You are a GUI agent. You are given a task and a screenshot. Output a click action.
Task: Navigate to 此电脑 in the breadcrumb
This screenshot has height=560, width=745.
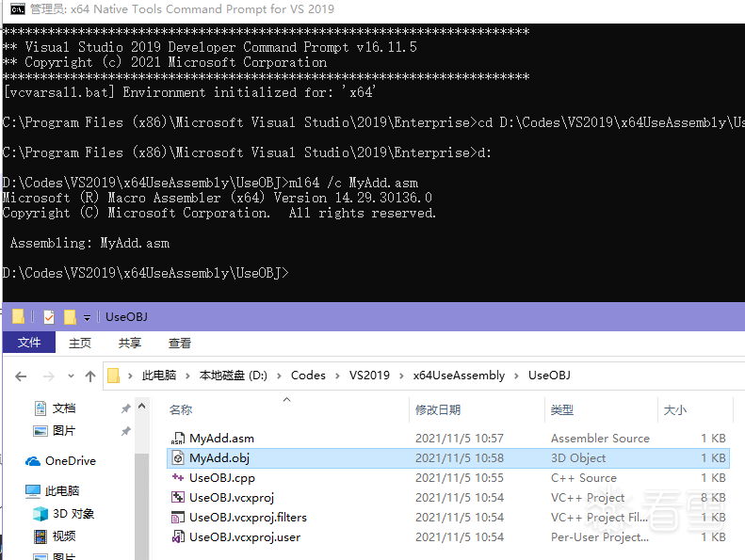159,376
